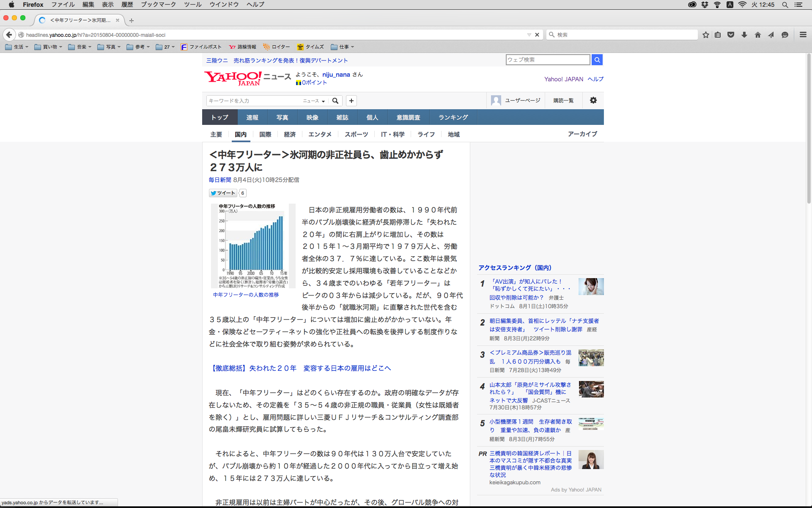Open the Firefox downloads arrow icon
The height and width of the screenshot is (508, 812).
744,35
